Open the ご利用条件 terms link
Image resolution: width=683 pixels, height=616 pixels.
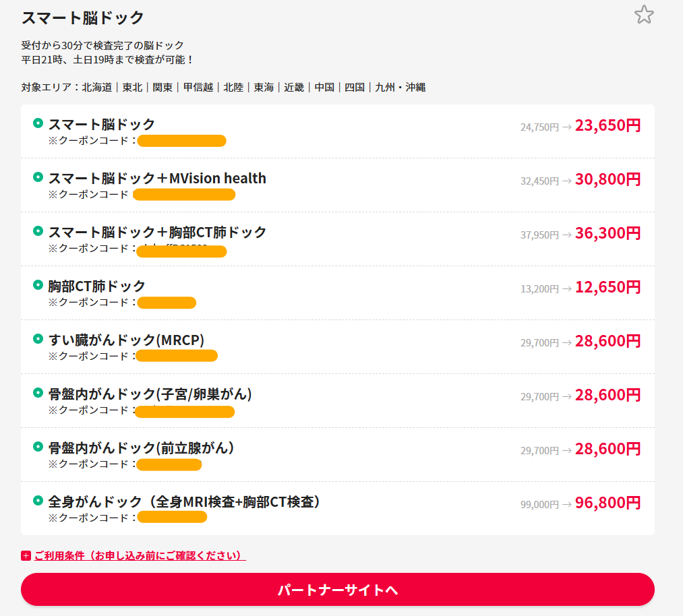(140, 556)
